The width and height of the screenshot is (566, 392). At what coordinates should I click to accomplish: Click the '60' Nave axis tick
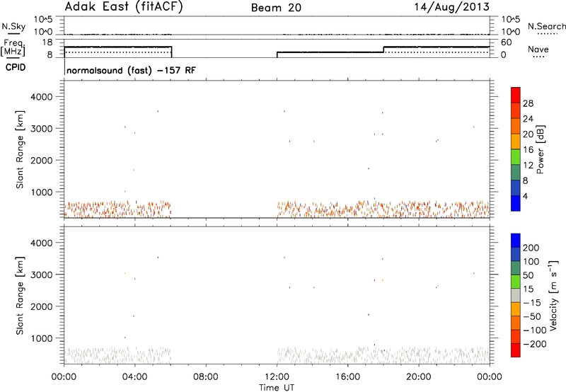pos(507,42)
